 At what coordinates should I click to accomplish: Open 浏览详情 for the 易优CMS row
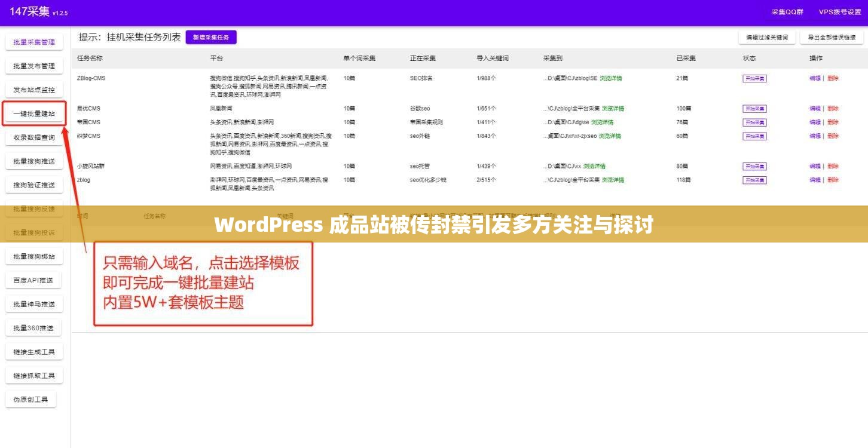pos(613,109)
